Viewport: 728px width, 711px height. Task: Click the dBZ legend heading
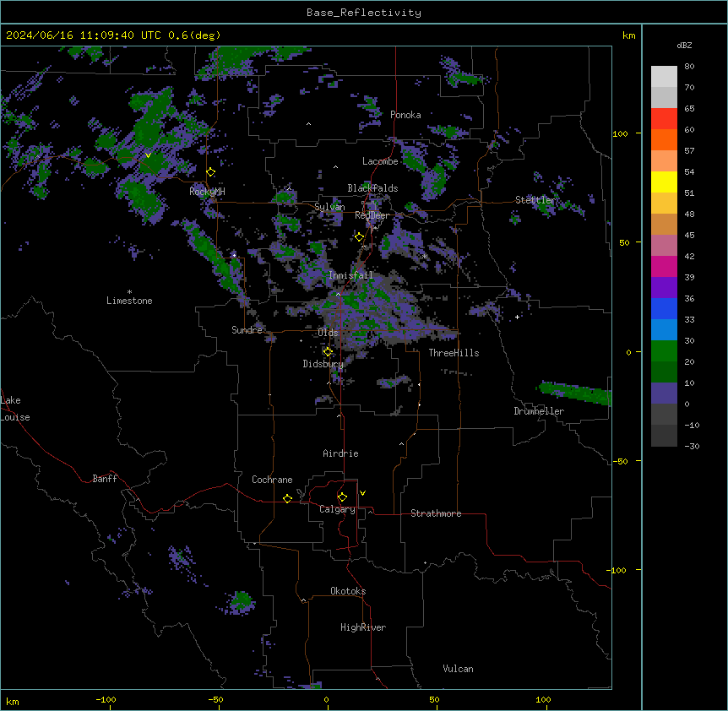point(684,45)
